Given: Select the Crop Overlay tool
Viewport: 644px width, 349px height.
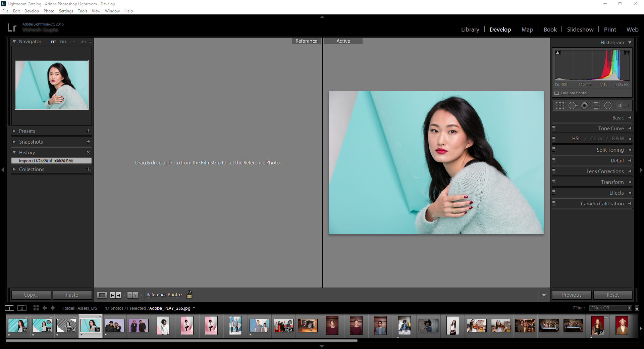Looking at the screenshot, I should point(560,106).
